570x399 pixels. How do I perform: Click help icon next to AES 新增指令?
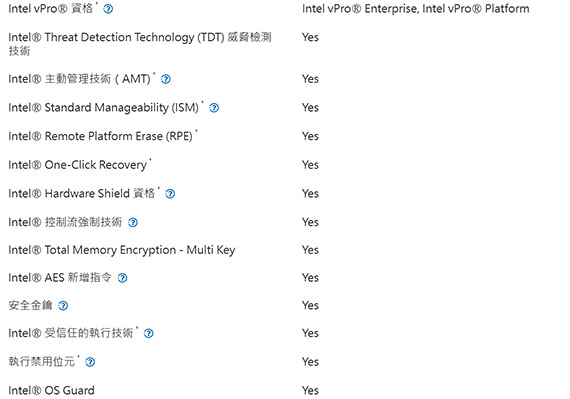click(x=123, y=278)
